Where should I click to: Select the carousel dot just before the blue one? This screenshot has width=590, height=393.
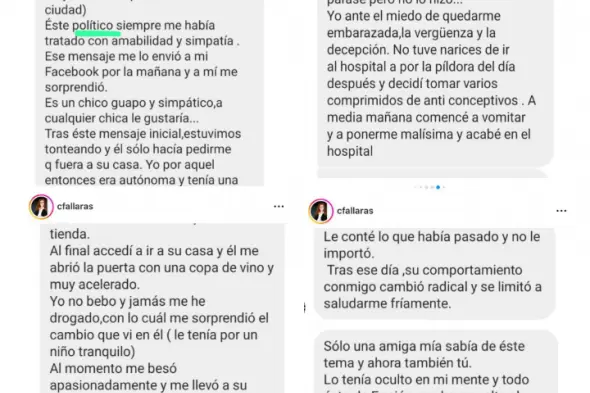tap(432, 187)
